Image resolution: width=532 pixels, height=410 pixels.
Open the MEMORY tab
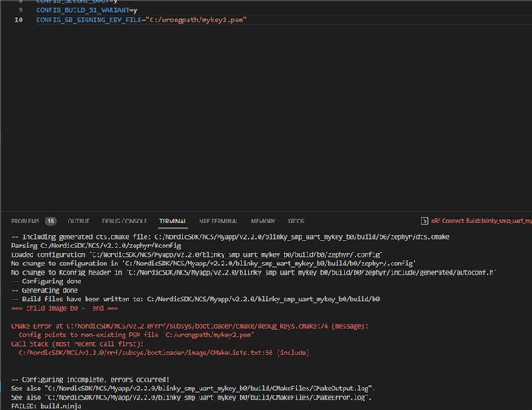263,222
